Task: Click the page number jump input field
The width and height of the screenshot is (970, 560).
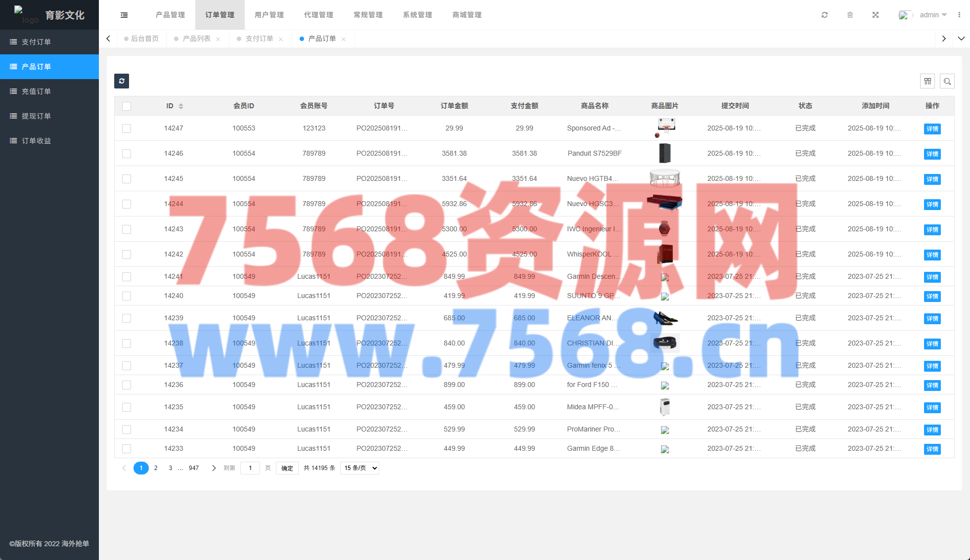Action: [x=250, y=468]
